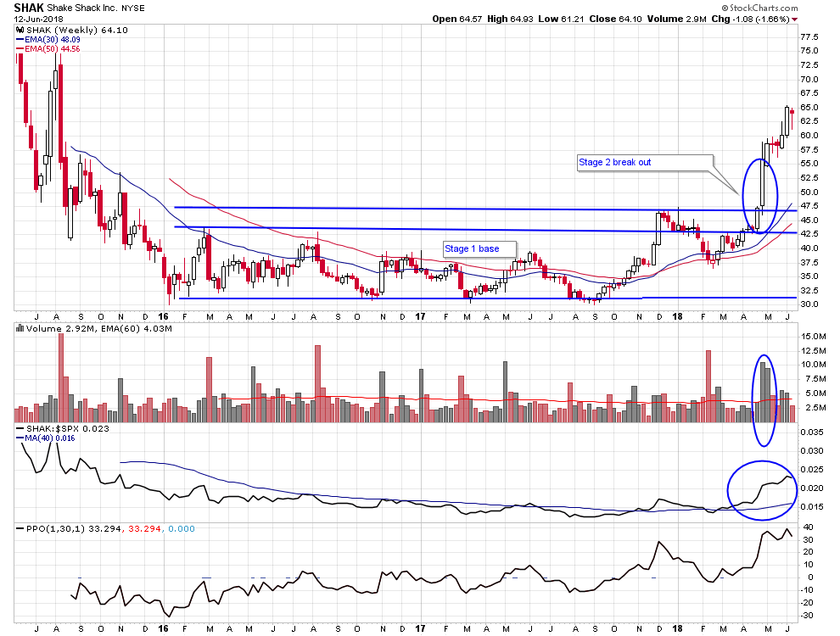Viewport: 840px width, 636px height.
Task: Click the 0.025 ratio axis label
Action: click(x=812, y=470)
